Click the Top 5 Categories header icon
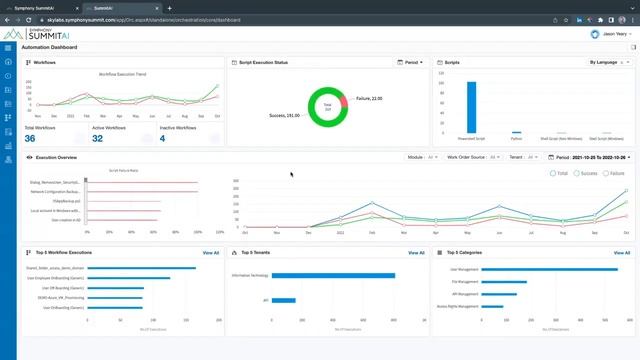 [x=440, y=253]
